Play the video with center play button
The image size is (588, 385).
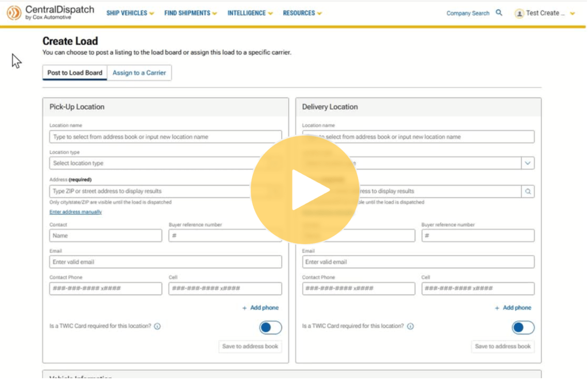[305, 190]
